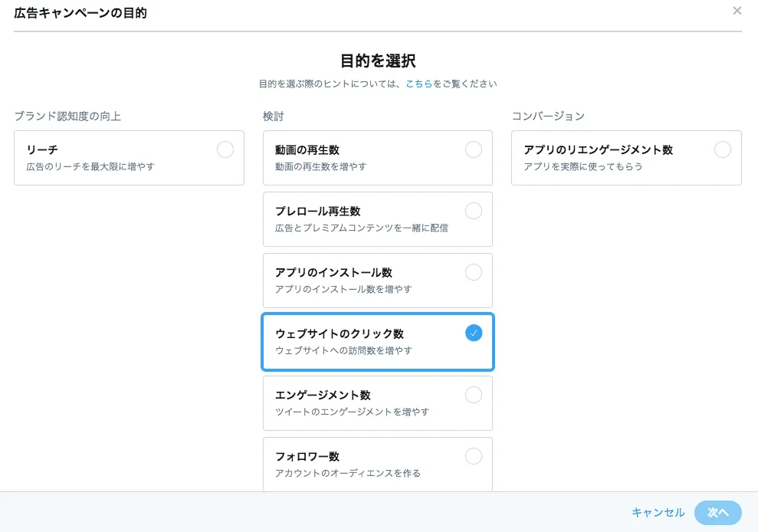
Task: Click the キャンセル link
Action: click(x=658, y=513)
